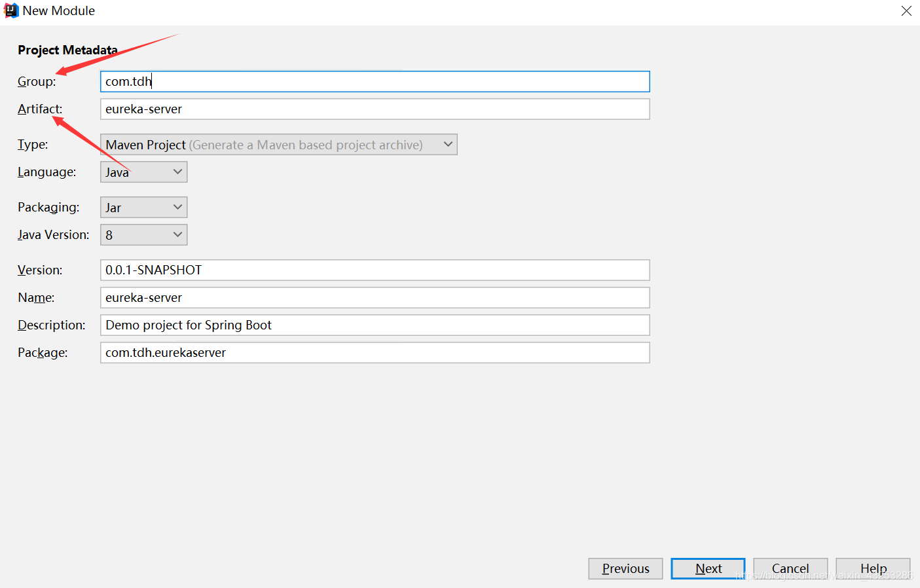Click the Language label
The height and width of the screenshot is (588, 920).
pyautogui.click(x=46, y=172)
